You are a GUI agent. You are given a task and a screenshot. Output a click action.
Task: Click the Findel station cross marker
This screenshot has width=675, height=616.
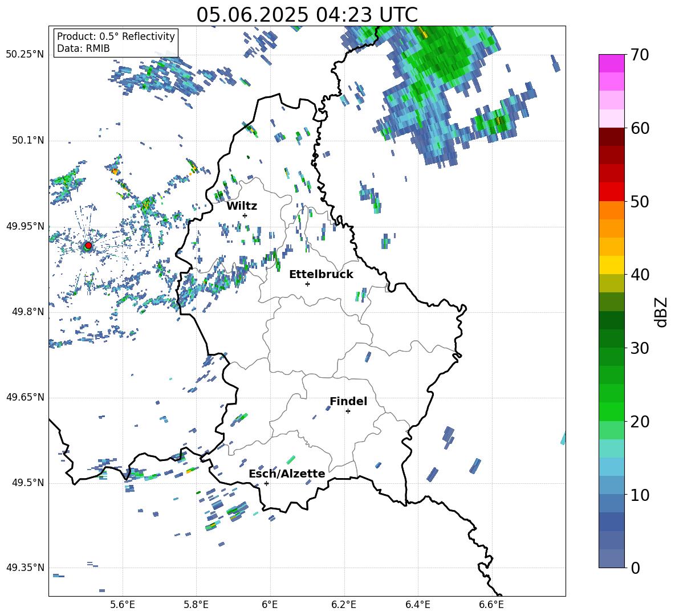pos(348,411)
